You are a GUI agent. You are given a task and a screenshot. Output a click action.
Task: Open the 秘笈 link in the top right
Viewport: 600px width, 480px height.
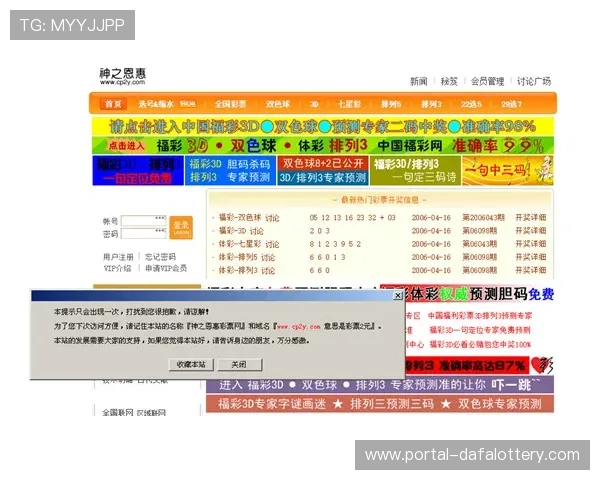coord(449,81)
